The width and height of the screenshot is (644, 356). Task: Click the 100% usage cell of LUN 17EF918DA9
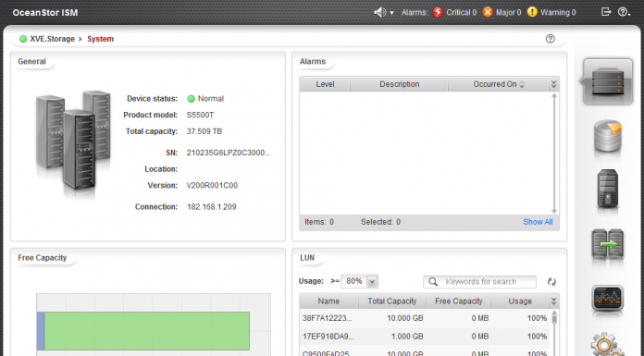(537, 337)
